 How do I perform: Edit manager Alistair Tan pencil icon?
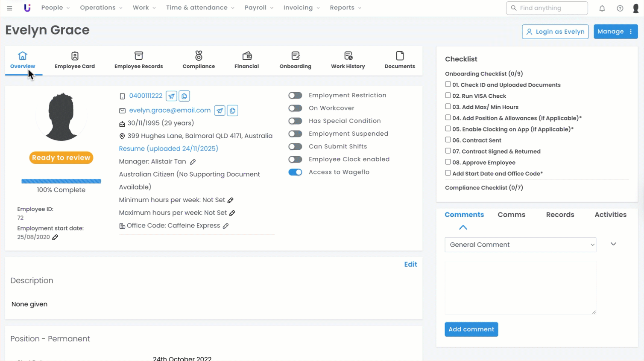point(193,162)
